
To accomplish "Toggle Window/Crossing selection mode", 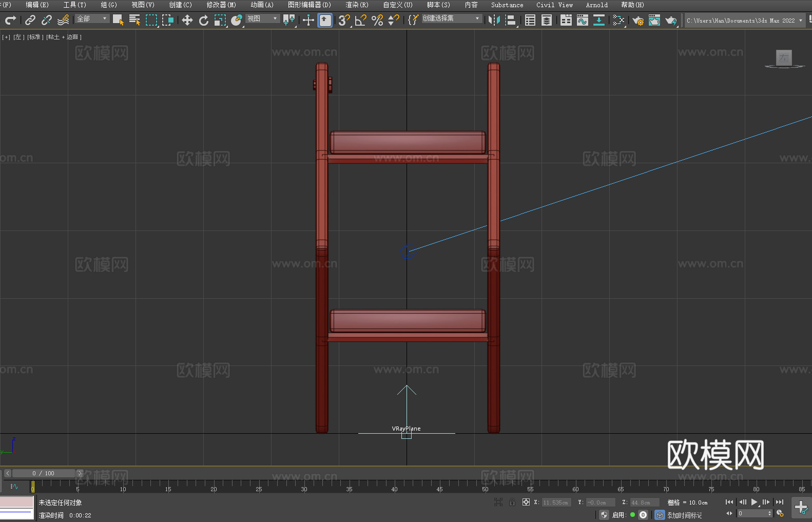I will (168, 20).
